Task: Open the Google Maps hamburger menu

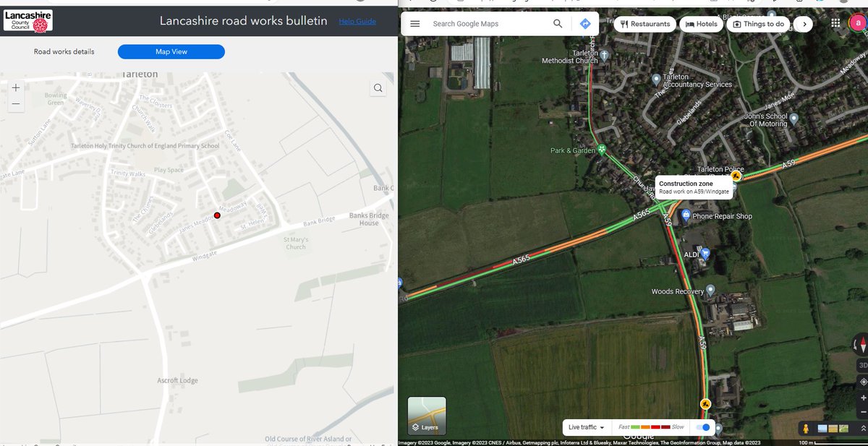Action: (x=414, y=24)
